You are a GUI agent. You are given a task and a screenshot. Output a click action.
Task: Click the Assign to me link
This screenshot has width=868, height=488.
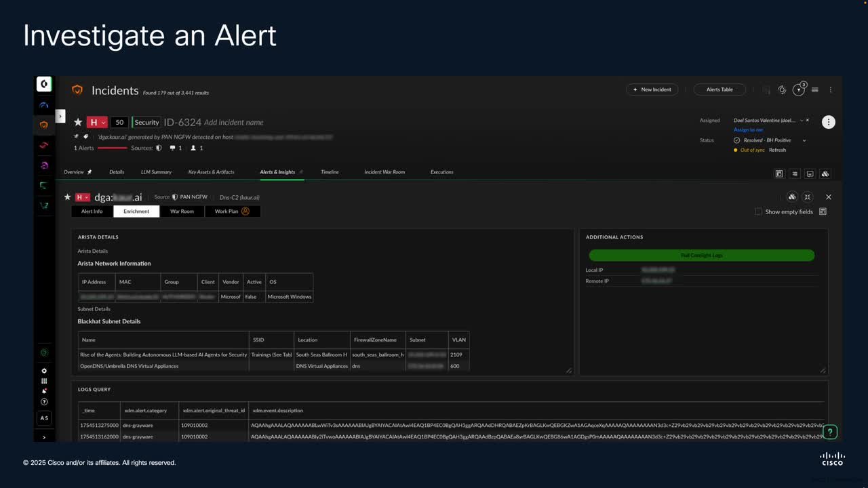click(748, 129)
